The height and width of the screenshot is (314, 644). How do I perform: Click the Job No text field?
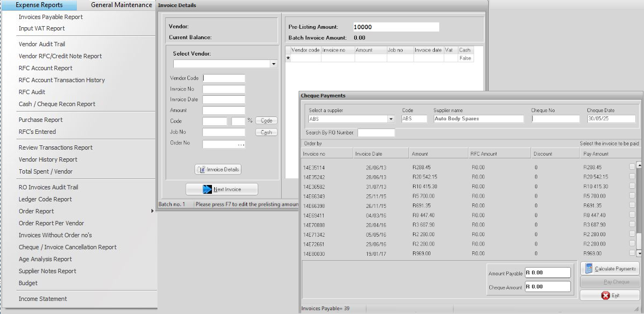click(x=224, y=132)
